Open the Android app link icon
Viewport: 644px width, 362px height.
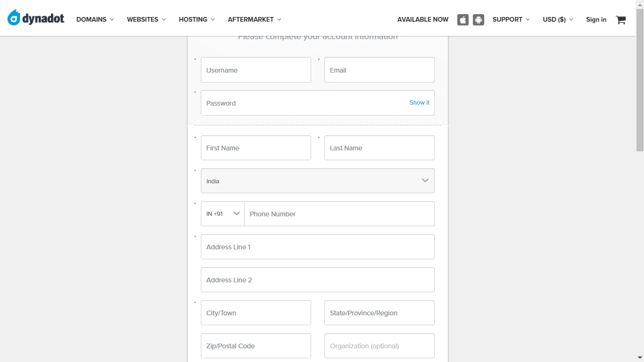pyautogui.click(x=479, y=20)
